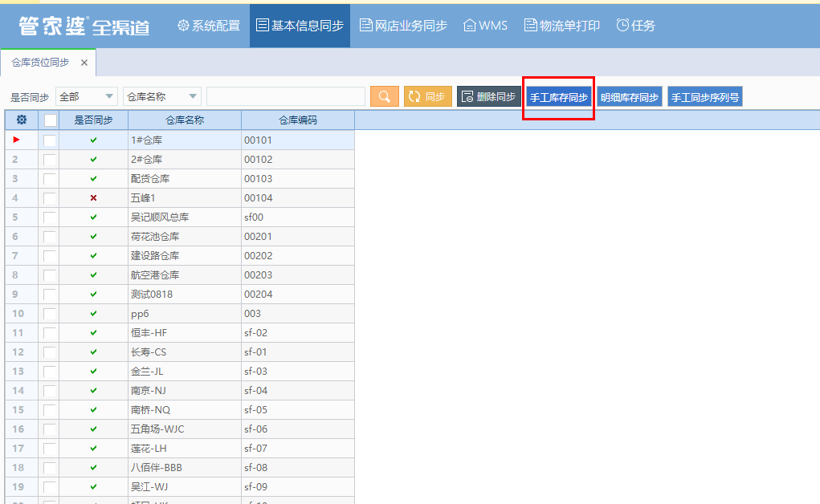
Task: Select warehouse name 八佰伴-BBB
Action: 157,468
